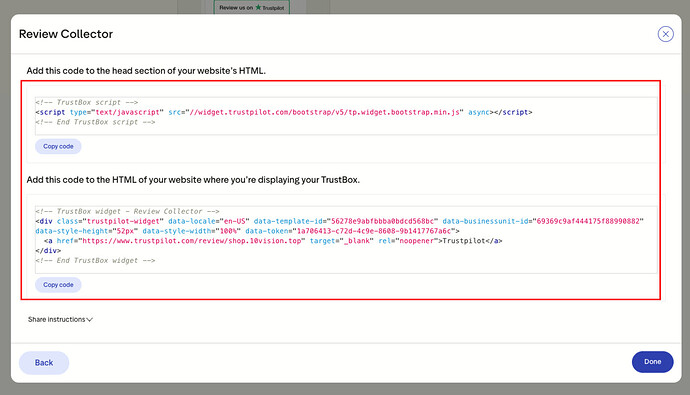Viewport: 690px width, 395px height.
Task: Click the TrustBox HTML placement instruction text
Action: tap(193, 180)
